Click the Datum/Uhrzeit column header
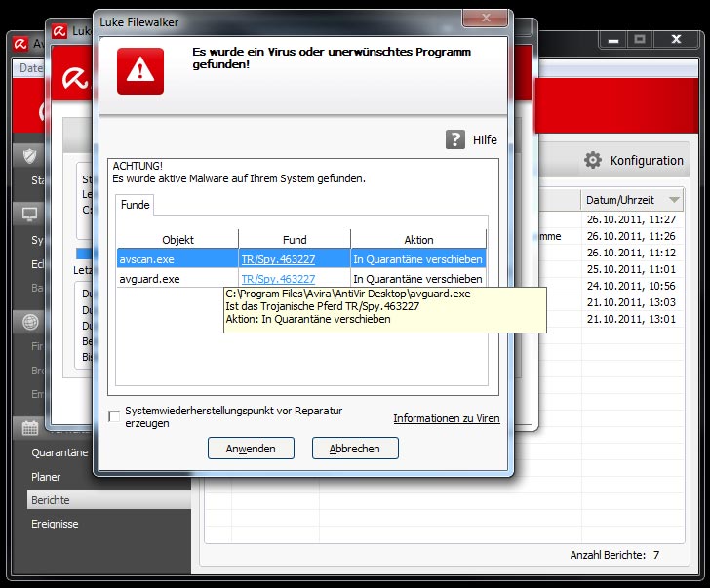The width and height of the screenshot is (710, 588). click(632, 200)
